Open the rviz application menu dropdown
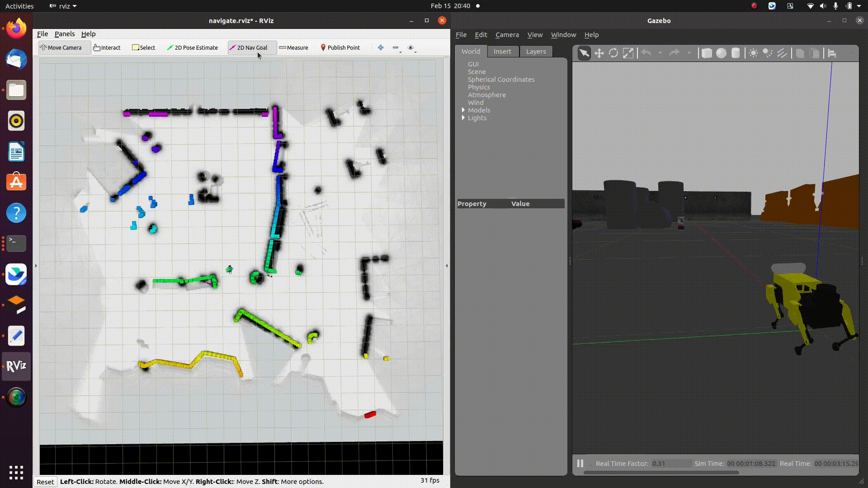This screenshot has width=868, height=488. (x=63, y=6)
